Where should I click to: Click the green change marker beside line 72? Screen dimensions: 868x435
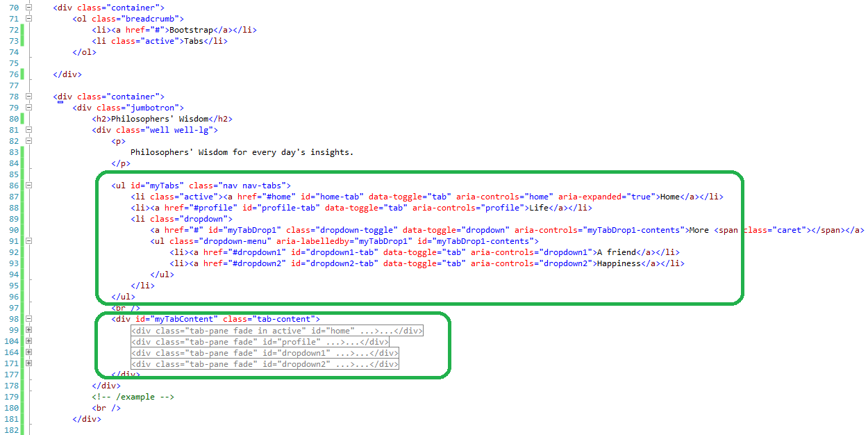pos(22,29)
